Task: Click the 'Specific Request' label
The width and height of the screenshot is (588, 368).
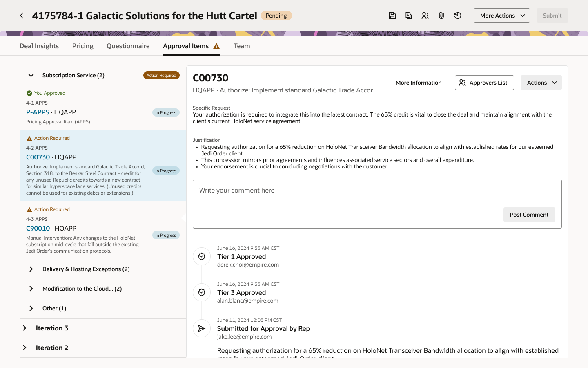Action: (x=212, y=108)
